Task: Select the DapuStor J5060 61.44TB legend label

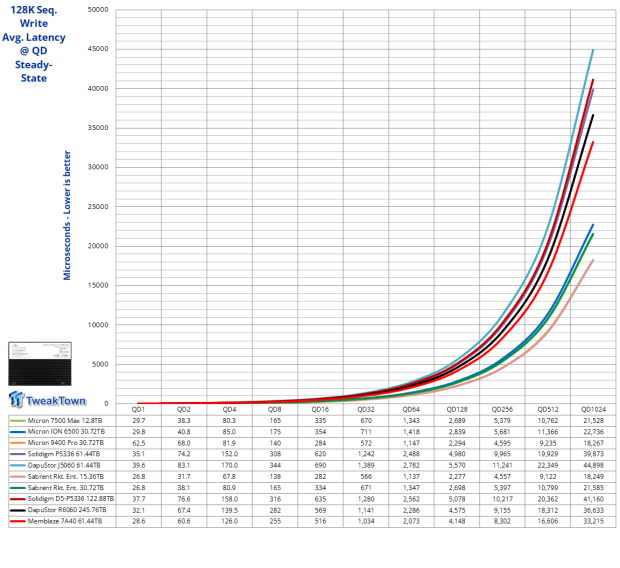Action: coord(64,465)
